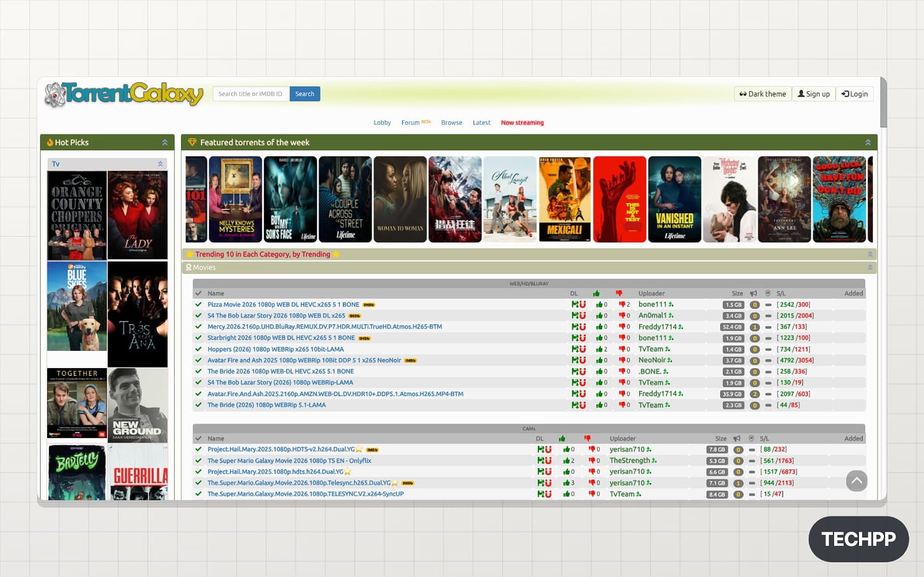Viewport: 924px width, 577px height.
Task: Click the IMDb badge next to Starbright 2026
Action: [x=365, y=338]
